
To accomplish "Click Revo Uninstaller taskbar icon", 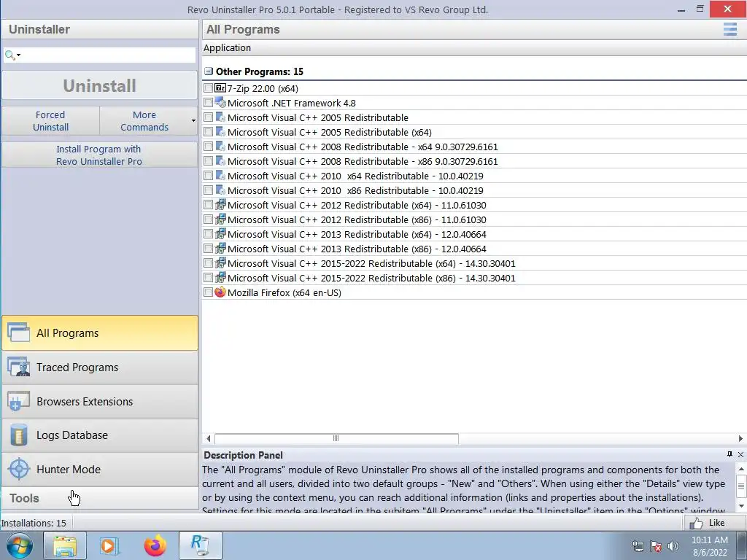I will click(200, 545).
